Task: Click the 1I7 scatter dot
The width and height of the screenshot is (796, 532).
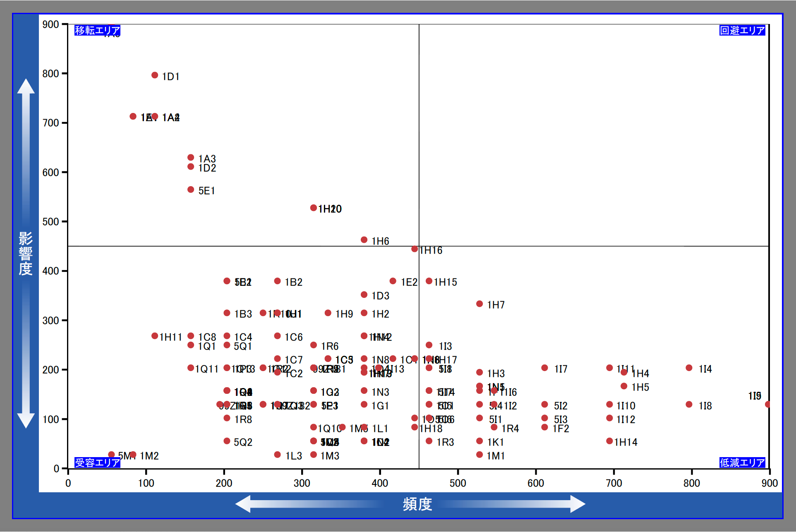Action: [x=544, y=368]
